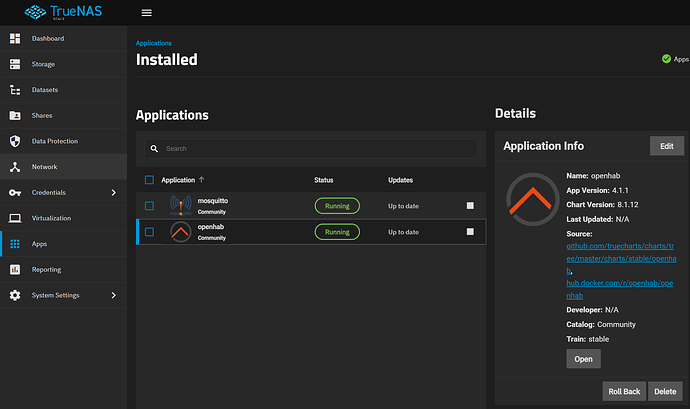The image size is (690, 409).
Task: Click the Updates column header
Action: click(400, 180)
